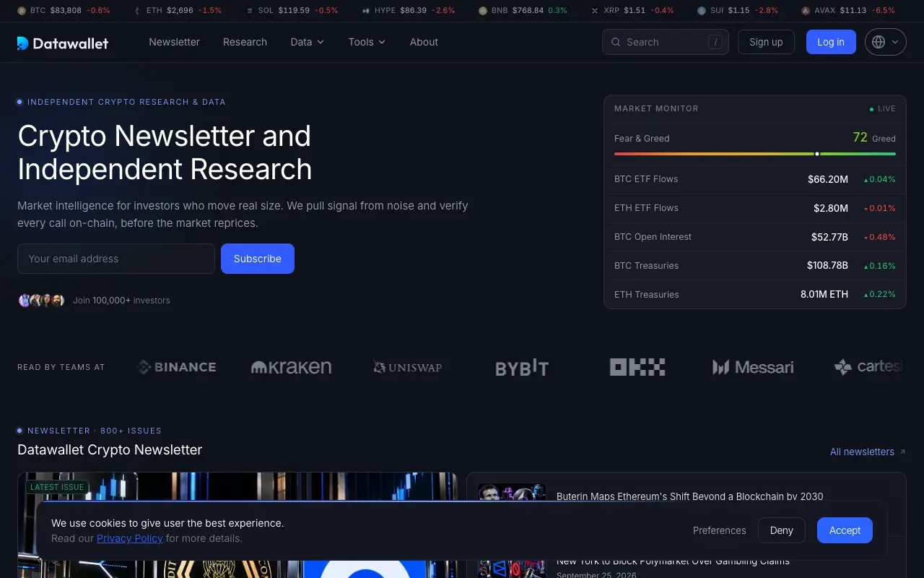Click the BTC Treasuries row
The width and height of the screenshot is (924, 578).
coord(755,266)
